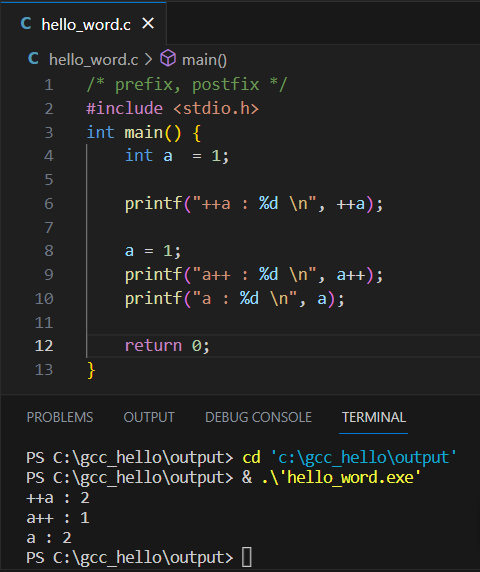
Task: Click the printf("a++ : %d") code line
Action: pos(254,275)
